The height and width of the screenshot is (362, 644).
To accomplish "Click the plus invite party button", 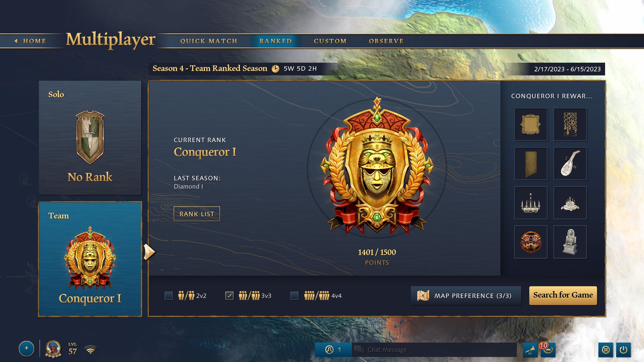I will coord(26,349).
